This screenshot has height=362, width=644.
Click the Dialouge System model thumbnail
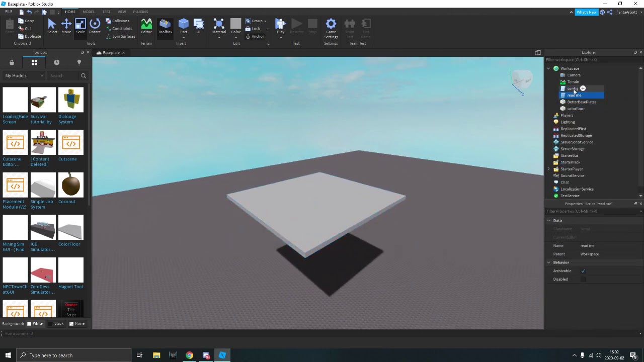(x=70, y=100)
